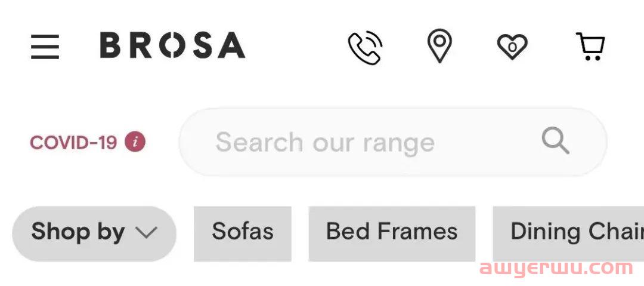Image resolution: width=644 pixels, height=286 pixels.
Task: Choose the Dining Chairs category
Action: pos(568,233)
